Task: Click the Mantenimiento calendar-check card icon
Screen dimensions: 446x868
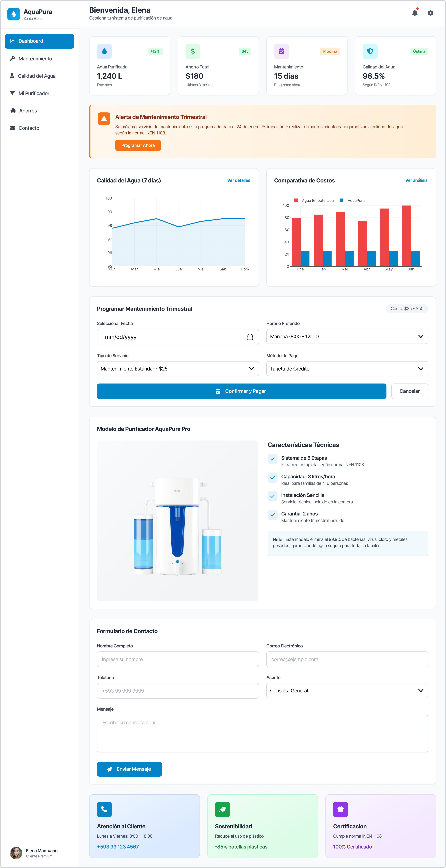Action: click(281, 51)
